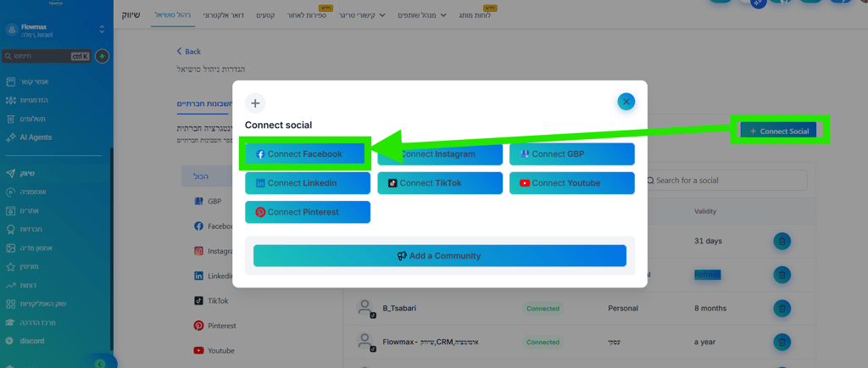Filter accounts by TikTok

(210, 301)
